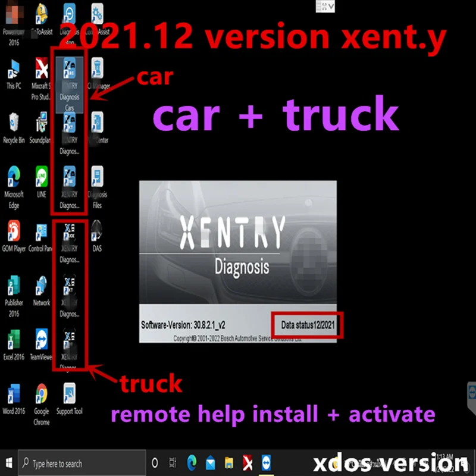476x476 pixels.
Task: Open the CI Manager desktop icon
Action: click(98, 74)
